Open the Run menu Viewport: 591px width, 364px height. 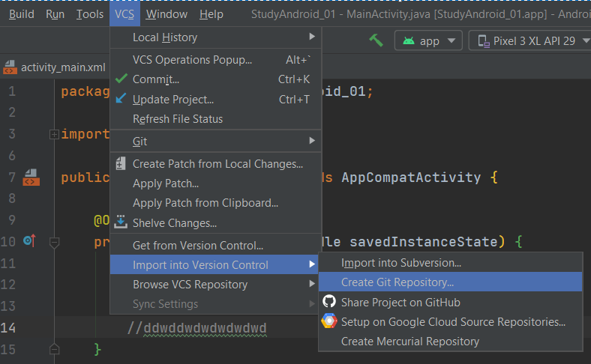click(55, 14)
